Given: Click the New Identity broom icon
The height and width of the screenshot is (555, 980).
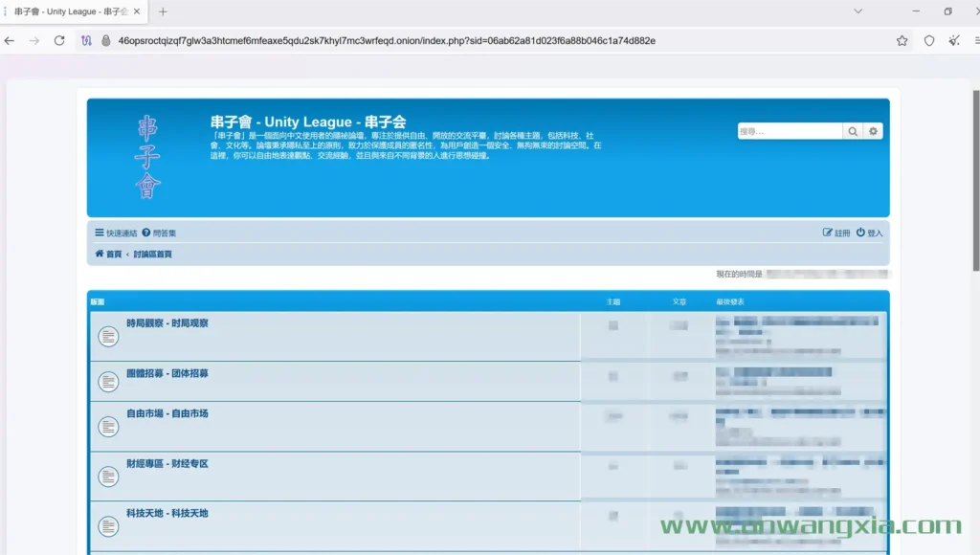Looking at the screenshot, I should click(954, 40).
